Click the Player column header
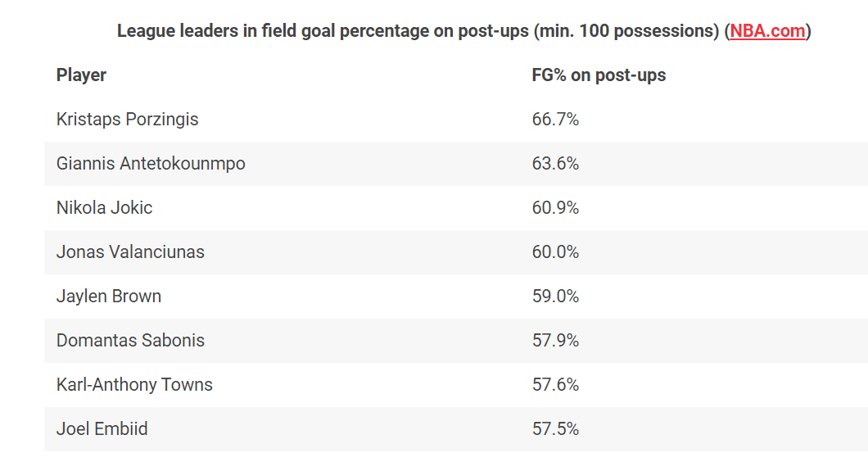This screenshot has width=868, height=462. coord(81,75)
